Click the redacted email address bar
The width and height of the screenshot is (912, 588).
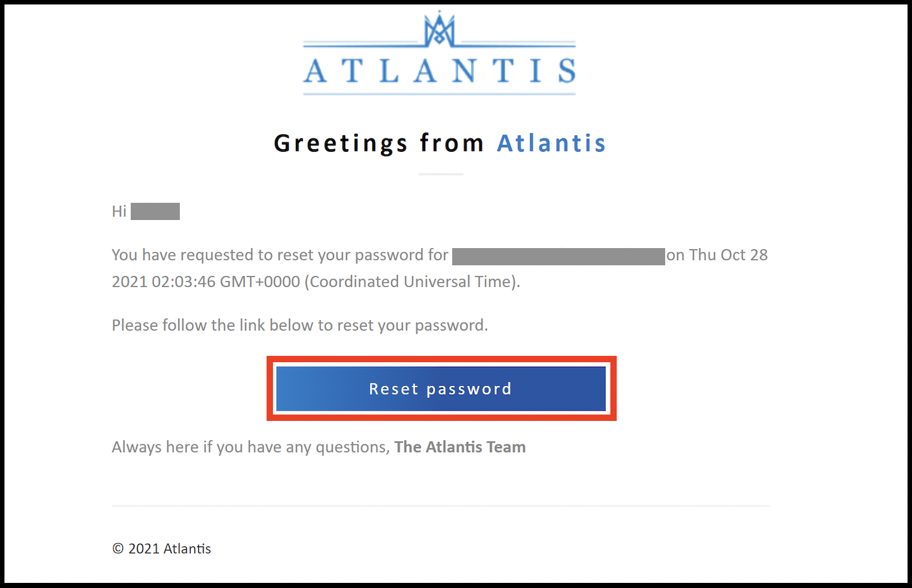(558, 256)
